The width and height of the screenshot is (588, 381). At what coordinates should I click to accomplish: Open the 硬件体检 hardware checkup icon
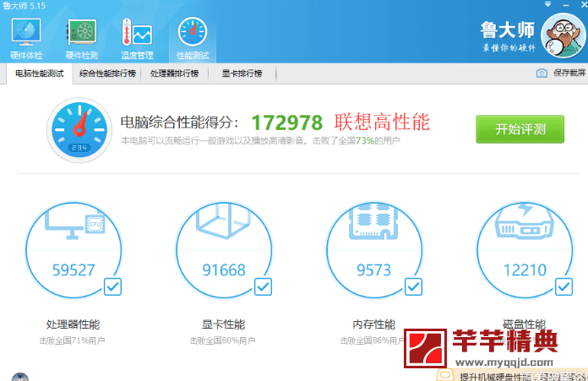tap(26, 38)
